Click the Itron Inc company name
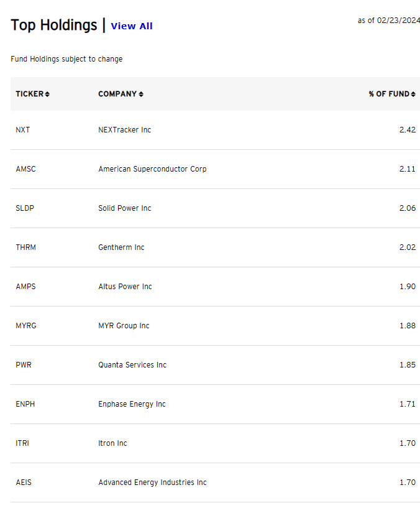 tap(112, 443)
